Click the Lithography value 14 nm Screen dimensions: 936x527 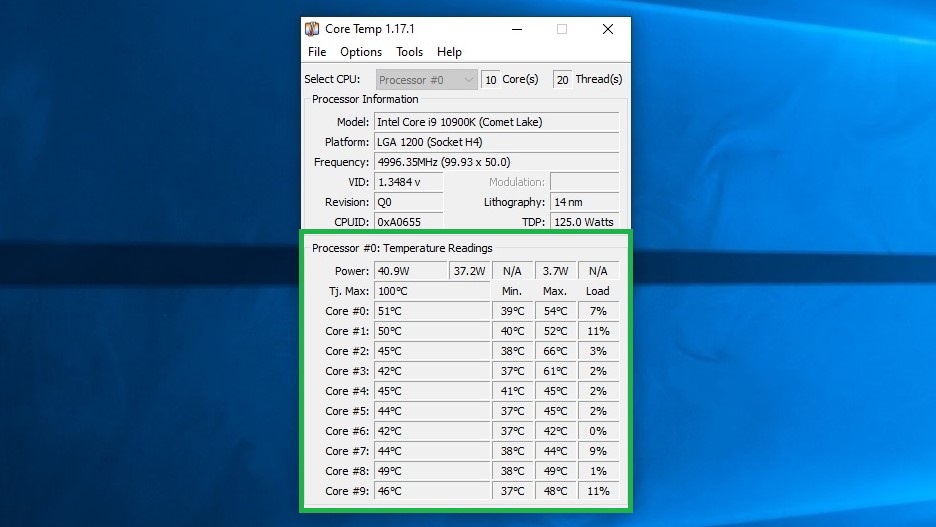(584, 202)
